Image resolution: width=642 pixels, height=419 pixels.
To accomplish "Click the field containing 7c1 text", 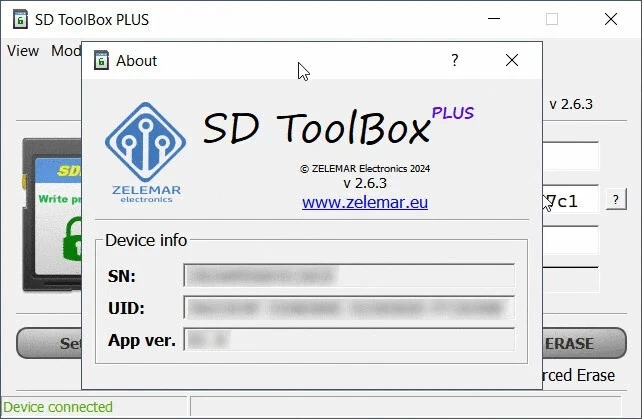I will [x=570, y=200].
